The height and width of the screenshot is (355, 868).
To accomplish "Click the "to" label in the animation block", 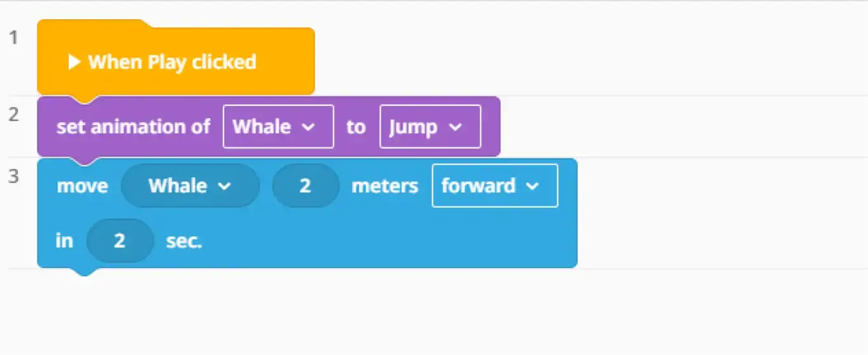I will pyautogui.click(x=356, y=127).
